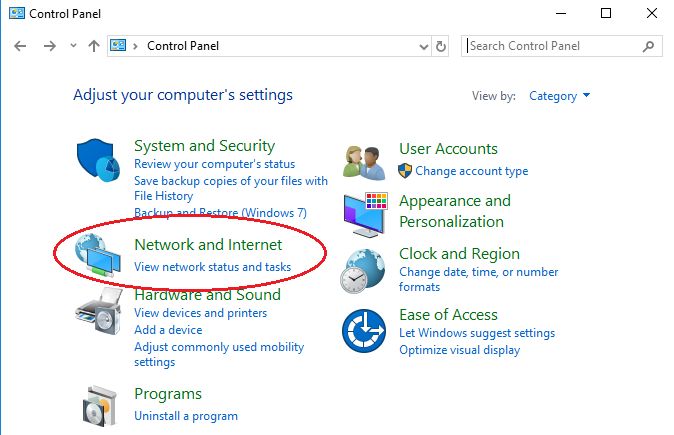Open Ease of Access category

[448, 315]
